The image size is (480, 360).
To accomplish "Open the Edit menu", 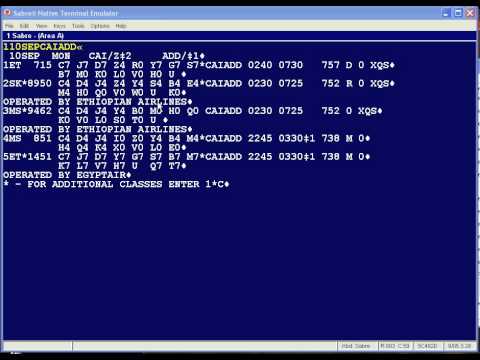I will tap(24, 26).
